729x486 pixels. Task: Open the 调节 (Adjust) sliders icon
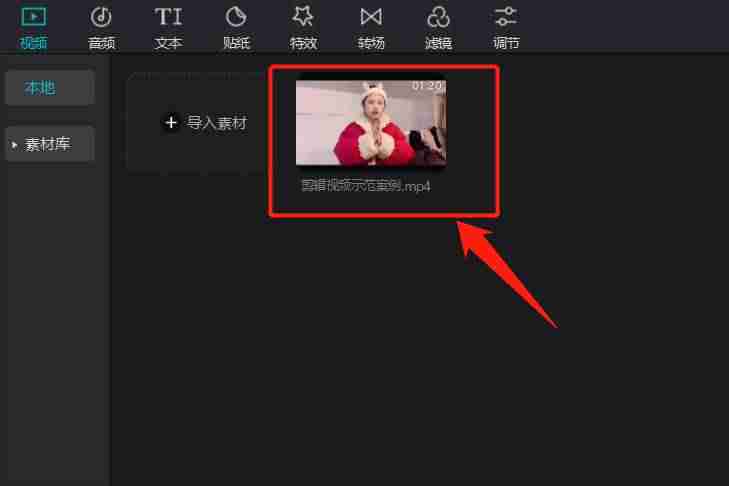[506, 17]
